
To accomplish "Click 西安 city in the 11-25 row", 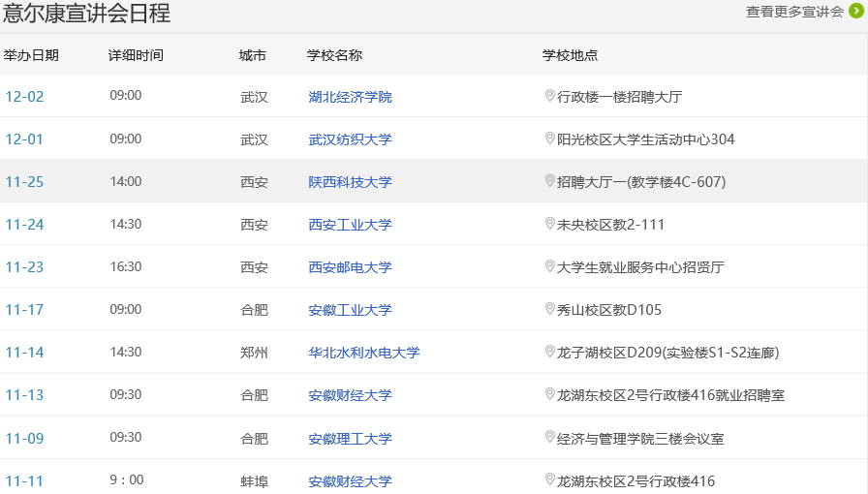I will (x=254, y=182).
